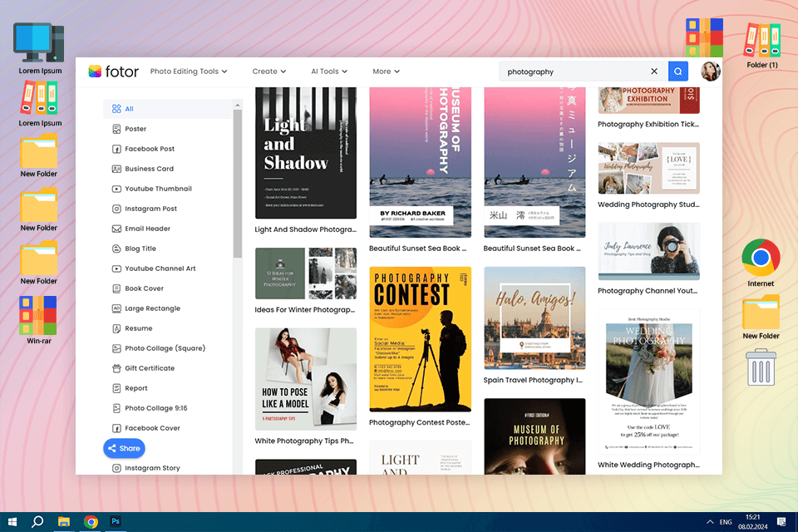Click the Instagram Story icon
The image size is (798, 532).
[x=116, y=468]
